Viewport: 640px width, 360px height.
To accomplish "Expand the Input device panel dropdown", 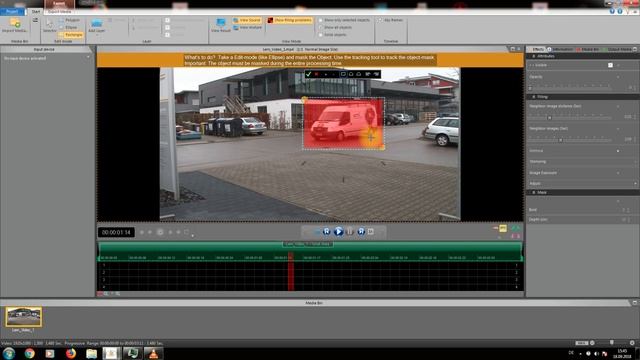I will coord(89,58).
